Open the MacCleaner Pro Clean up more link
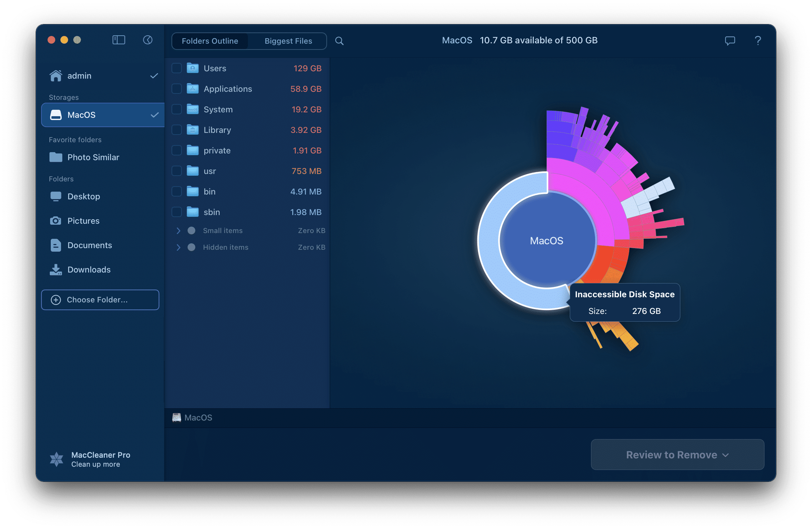This screenshot has width=812, height=529. click(90, 459)
